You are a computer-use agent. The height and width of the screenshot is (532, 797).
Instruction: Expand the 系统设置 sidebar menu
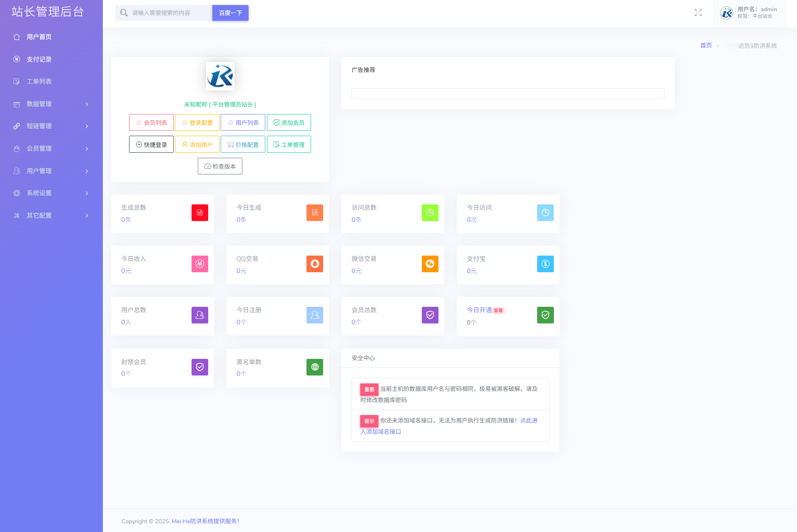(x=51, y=193)
